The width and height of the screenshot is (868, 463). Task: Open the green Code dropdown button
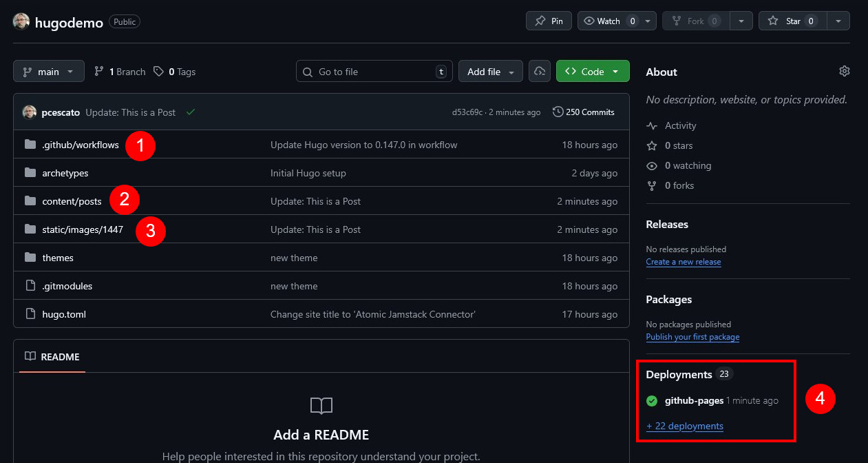point(593,72)
